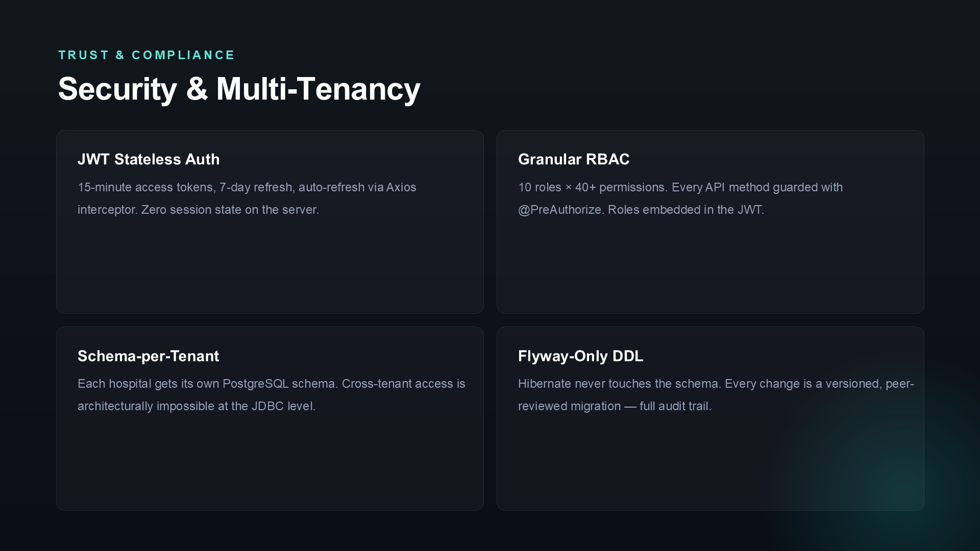The width and height of the screenshot is (980, 551).
Task: Click the Flyway-Only DDL heading
Action: click(580, 356)
